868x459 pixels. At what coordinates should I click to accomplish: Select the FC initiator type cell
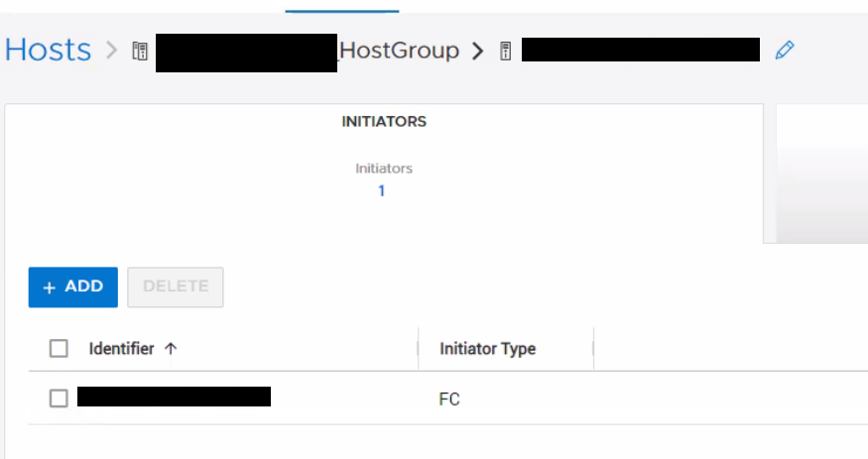click(449, 400)
